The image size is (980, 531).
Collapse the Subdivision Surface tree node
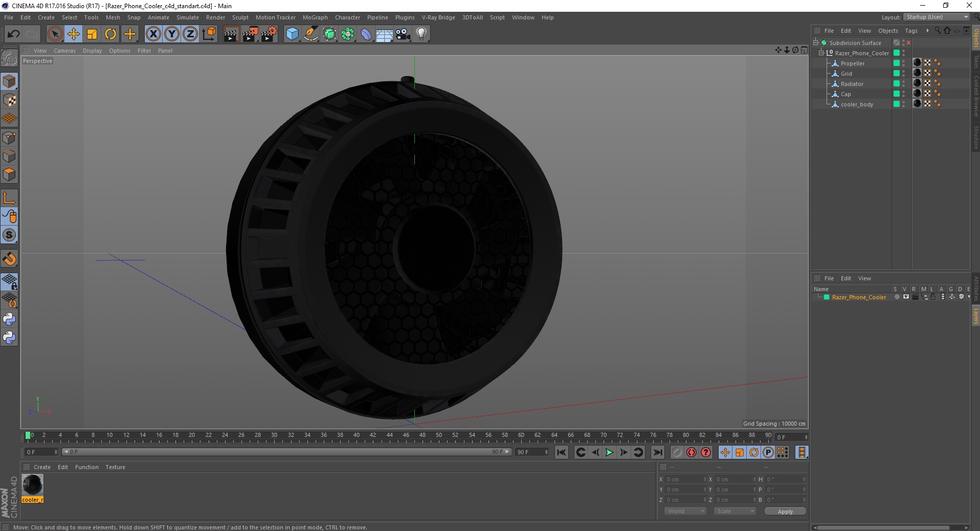816,42
